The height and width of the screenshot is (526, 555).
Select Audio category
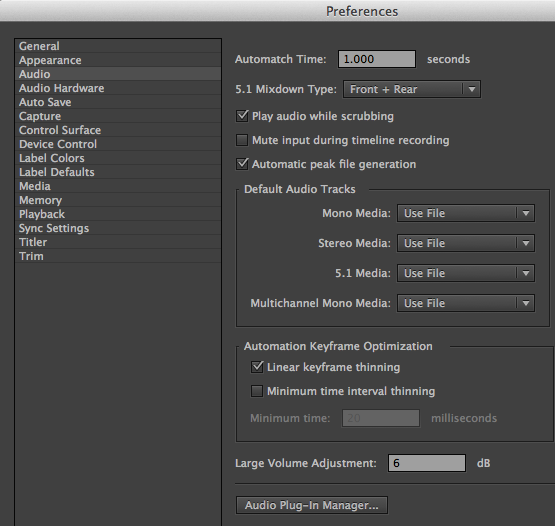tap(118, 74)
